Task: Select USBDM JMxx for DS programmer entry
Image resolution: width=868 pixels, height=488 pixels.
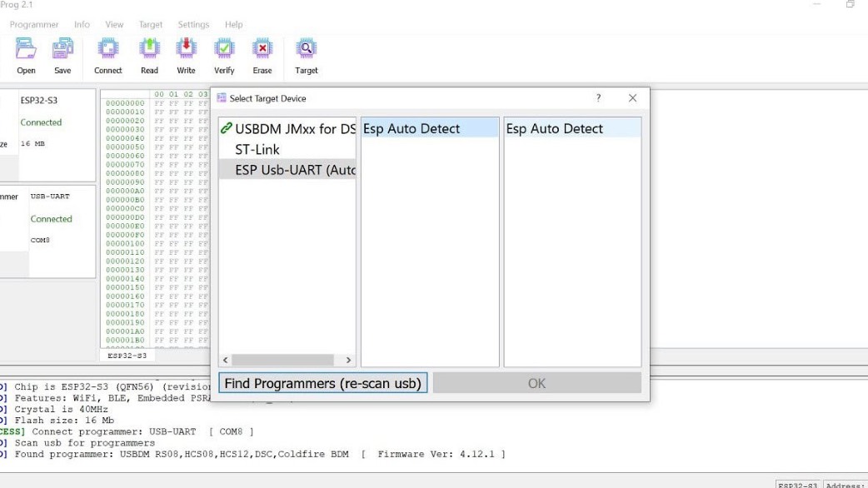Action: (x=287, y=128)
